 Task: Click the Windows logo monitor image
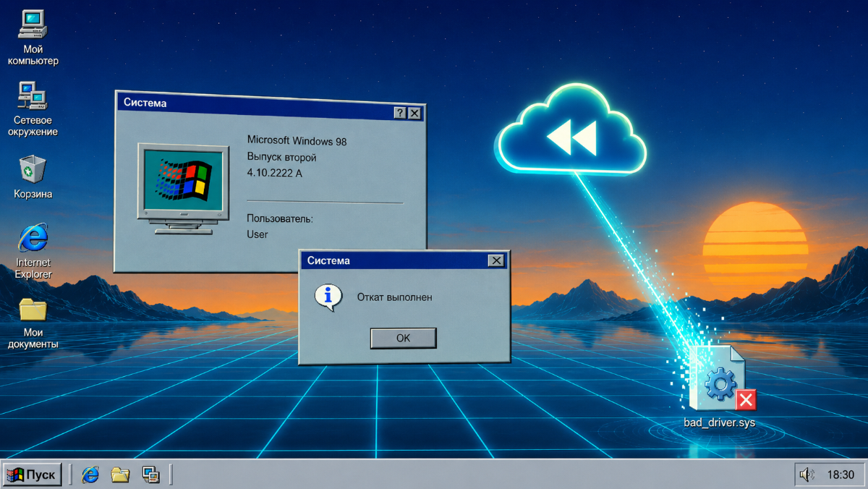click(x=182, y=188)
